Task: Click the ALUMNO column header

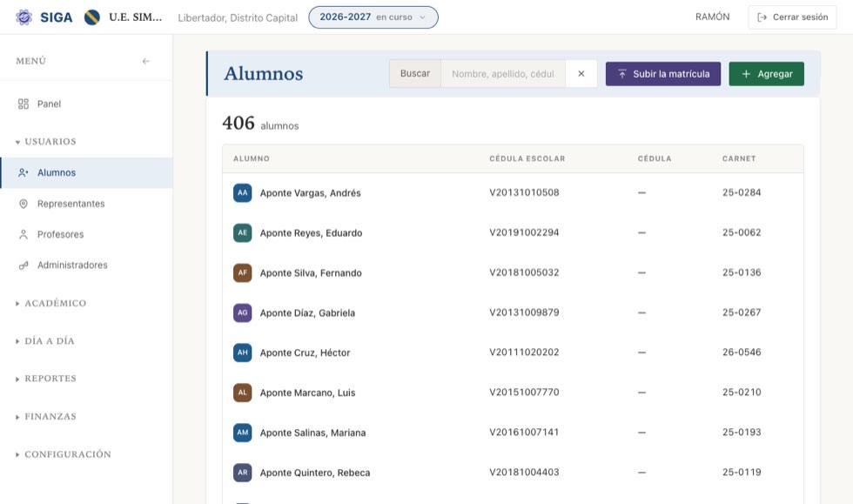Action: point(252,159)
